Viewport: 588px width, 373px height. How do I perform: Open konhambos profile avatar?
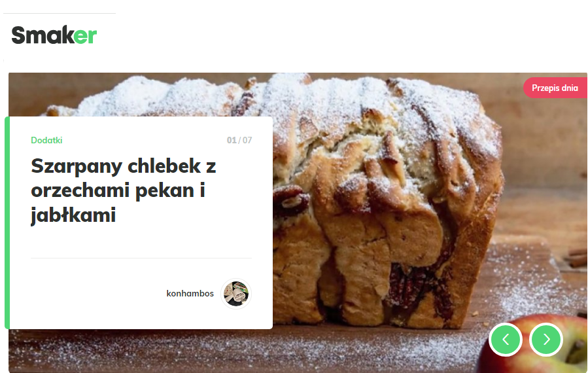[236, 293]
